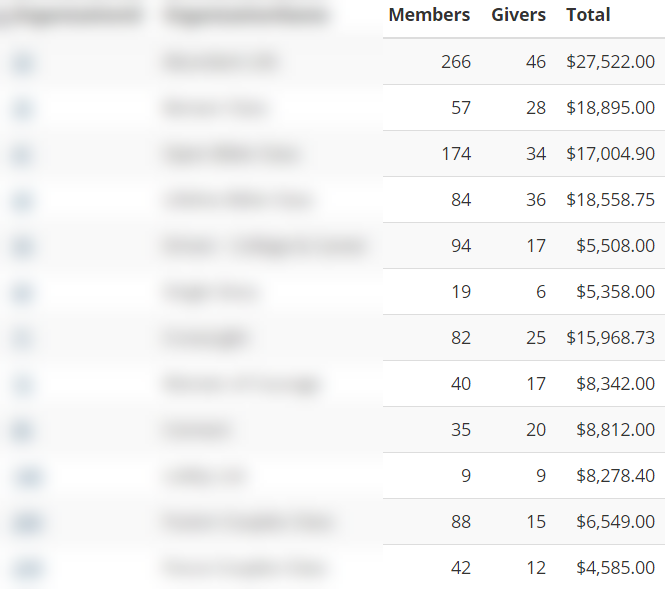Click the $8,812.00 total cell
This screenshot has height=589, width=670.
click(615, 430)
